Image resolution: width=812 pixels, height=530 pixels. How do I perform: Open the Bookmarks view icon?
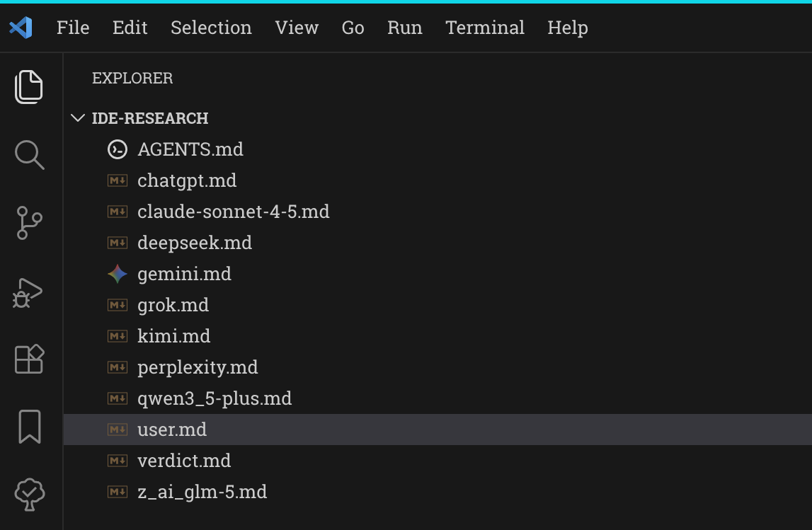[30, 427]
